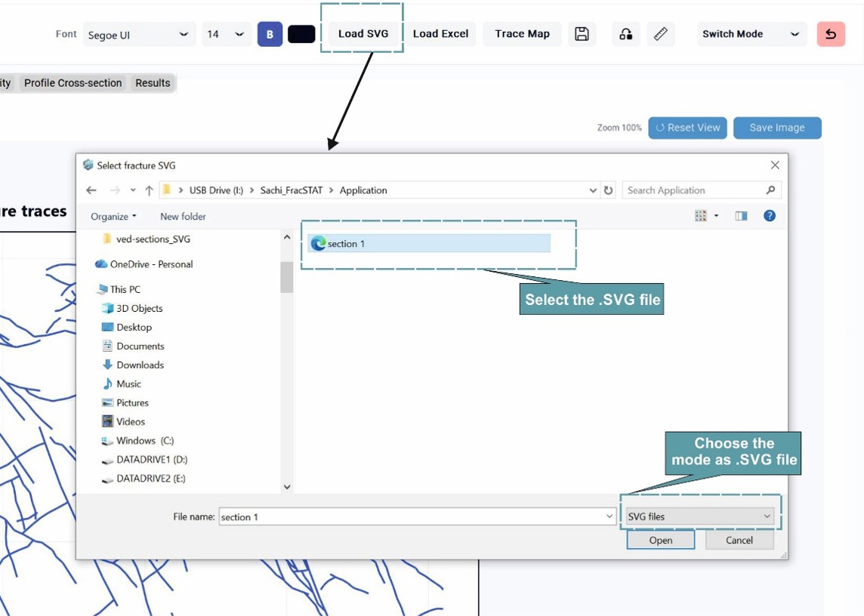Select Windows (C:) drive
The height and width of the screenshot is (616, 864).
137,441
